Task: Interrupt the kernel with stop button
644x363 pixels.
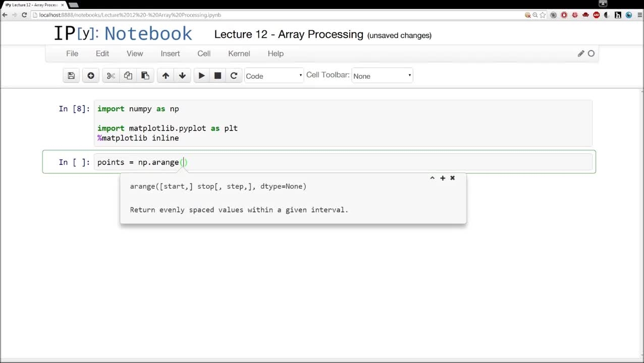Action: [x=218, y=76]
